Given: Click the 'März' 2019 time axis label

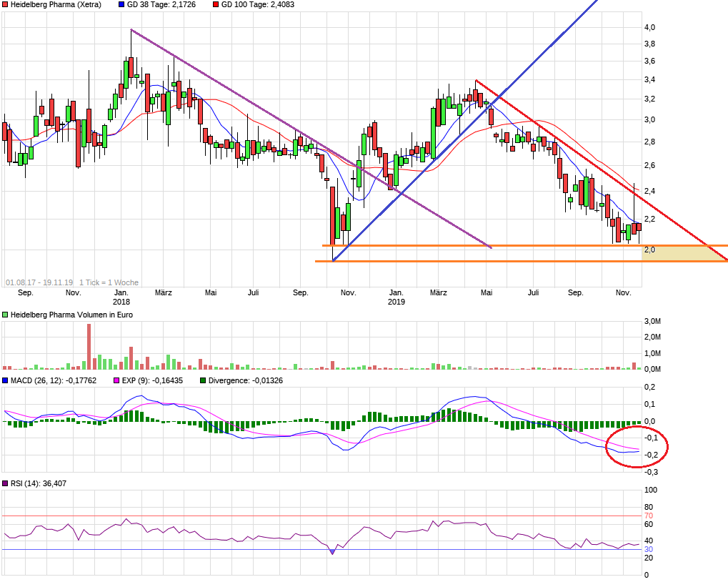Looking at the screenshot, I should (439, 292).
